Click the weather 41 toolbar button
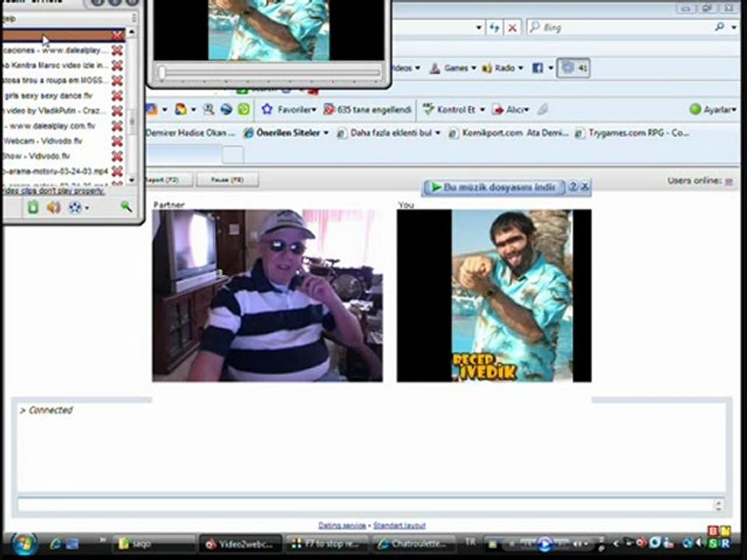This screenshot has height=560, width=747. click(573, 68)
